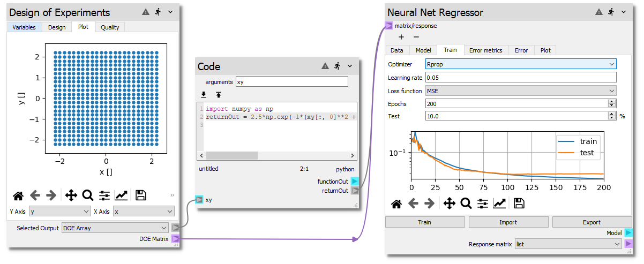Open the Optimizer dropdown showing Rprop
The width and height of the screenshot is (644, 264).
coord(520,64)
